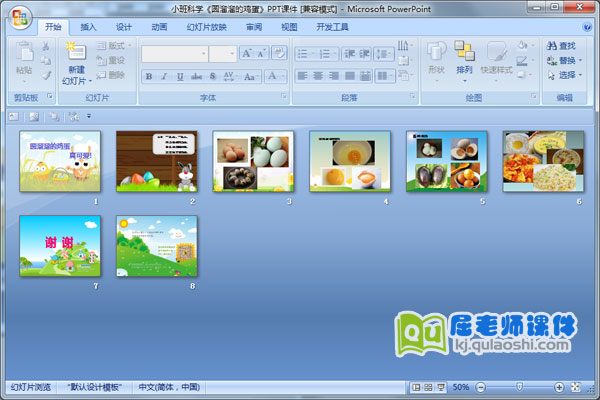This screenshot has height=400, width=600.
Task: Click the zoom out minus button
Action: pos(480,387)
